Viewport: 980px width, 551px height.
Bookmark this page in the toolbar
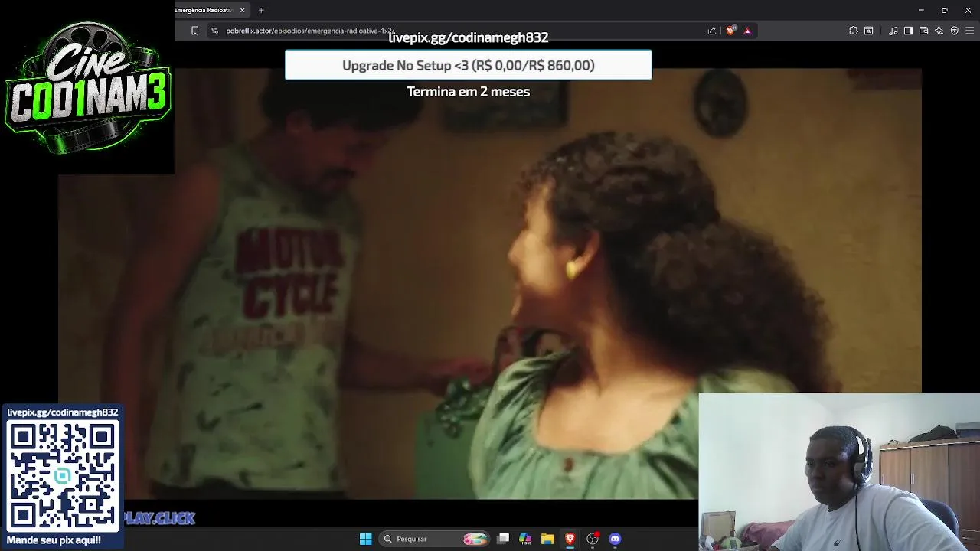click(x=194, y=31)
